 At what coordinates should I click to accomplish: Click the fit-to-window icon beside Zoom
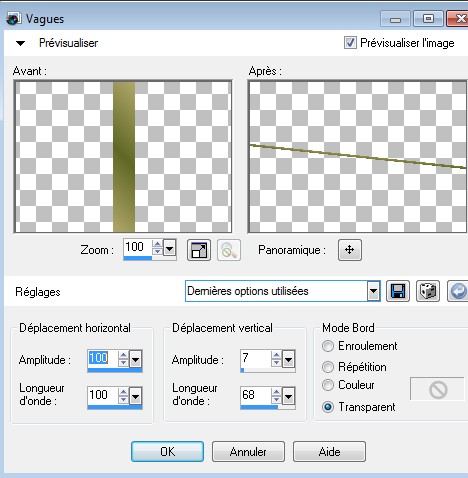click(x=199, y=250)
